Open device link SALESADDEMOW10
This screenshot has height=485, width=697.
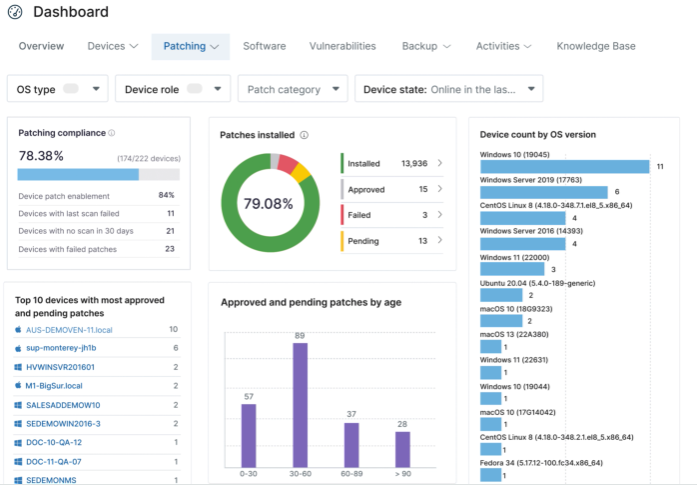(x=63, y=405)
